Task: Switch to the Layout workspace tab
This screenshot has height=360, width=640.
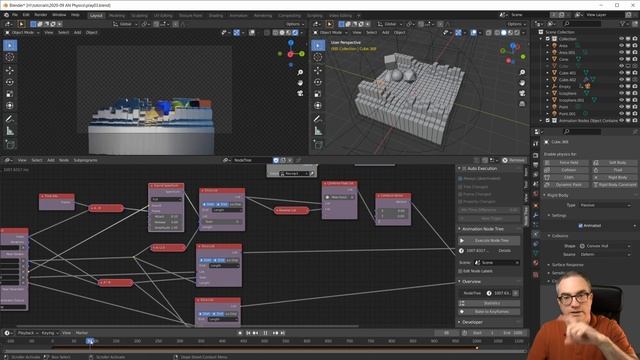Action: [96, 16]
